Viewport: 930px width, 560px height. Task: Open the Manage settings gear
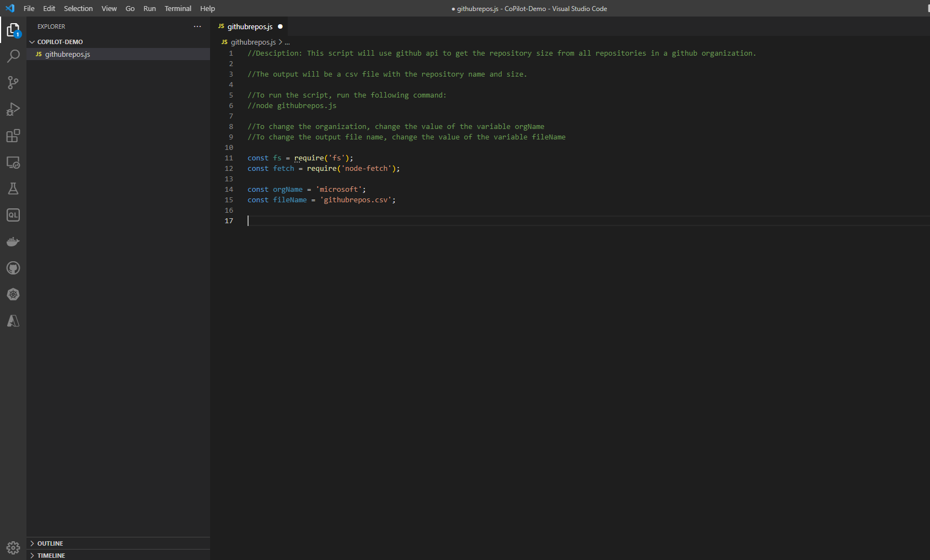click(x=13, y=547)
